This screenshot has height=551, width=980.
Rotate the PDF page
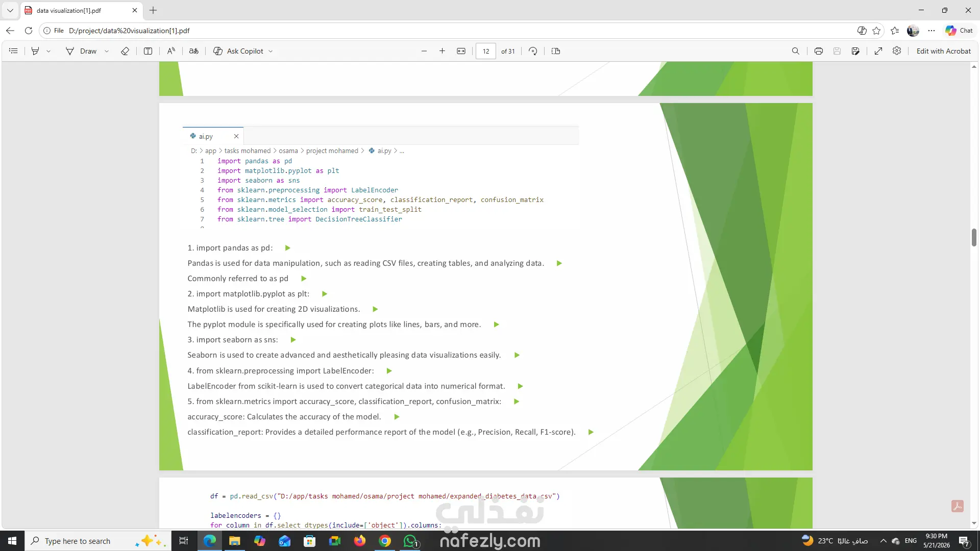point(533,51)
